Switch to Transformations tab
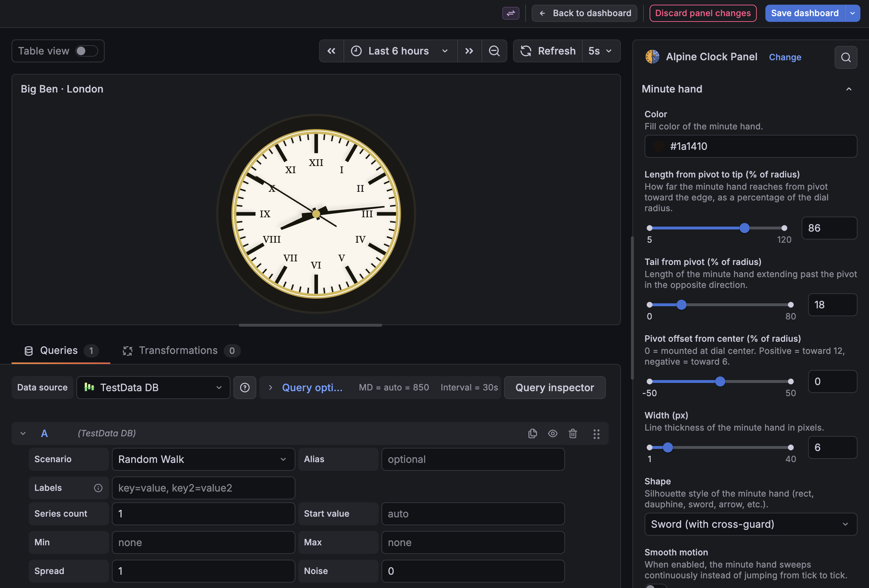 181,351
